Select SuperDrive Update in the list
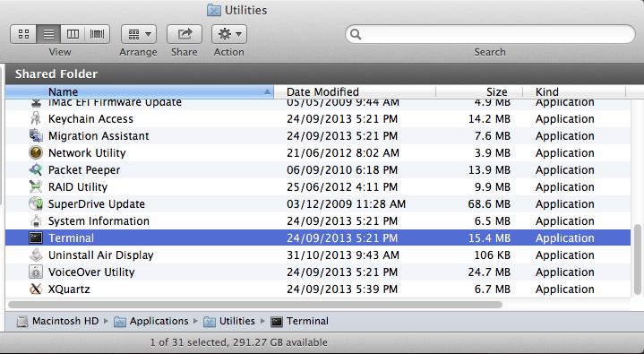 [x=97, y=204]
